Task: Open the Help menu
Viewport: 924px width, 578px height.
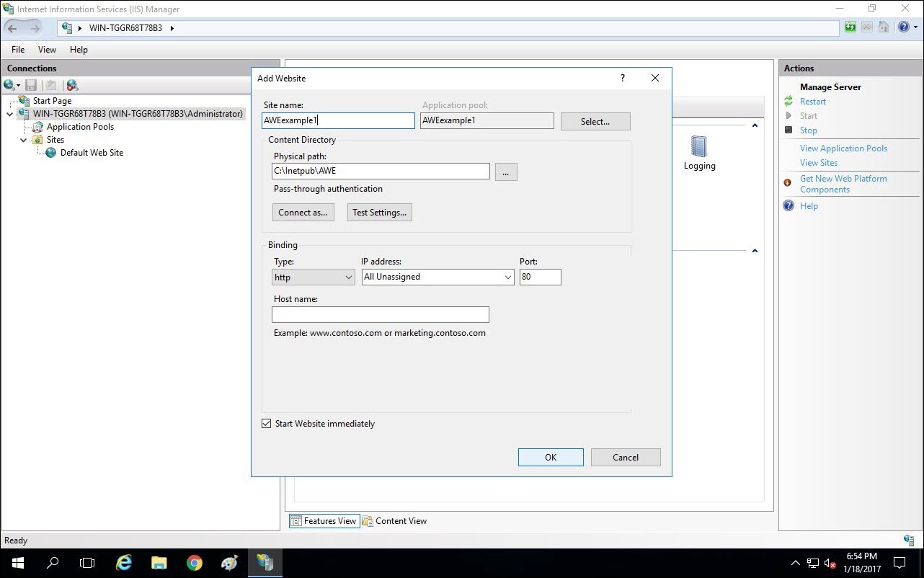Action: point(79,50)
